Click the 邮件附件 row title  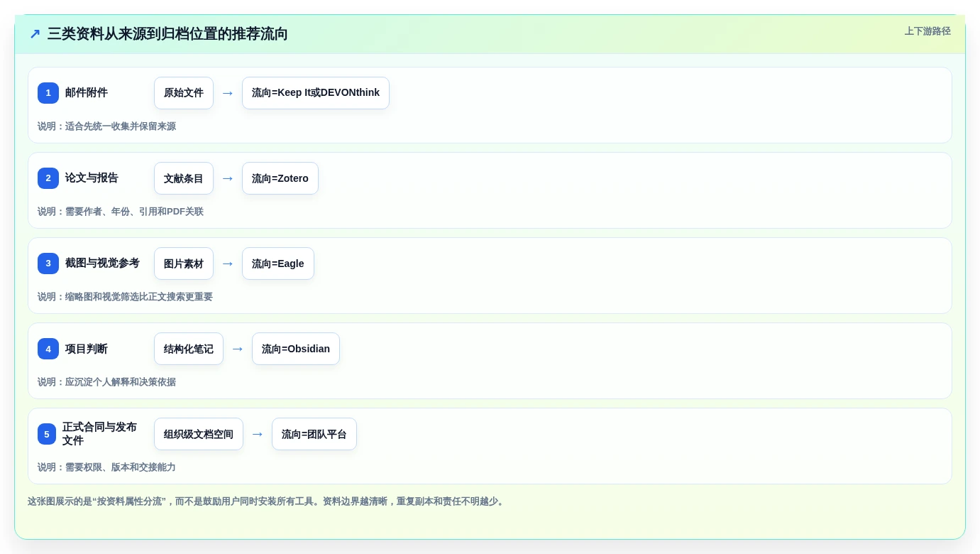[87, 93]
